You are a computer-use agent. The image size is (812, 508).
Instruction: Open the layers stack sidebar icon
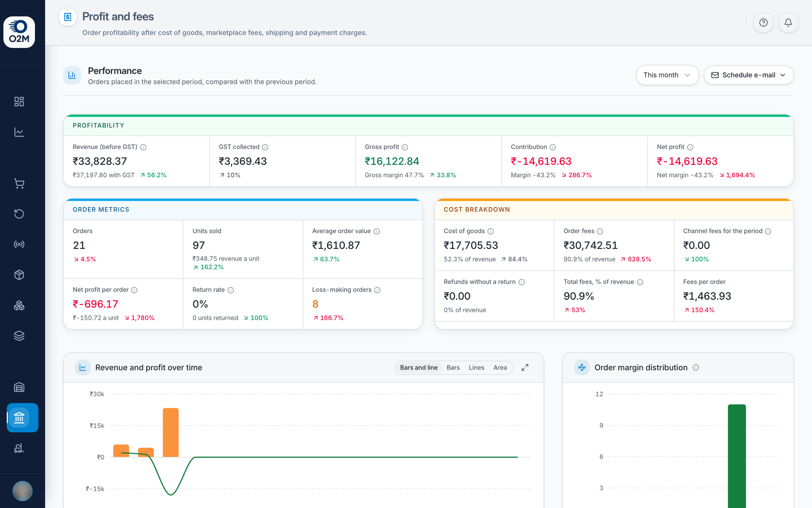(x=19, y=336)
